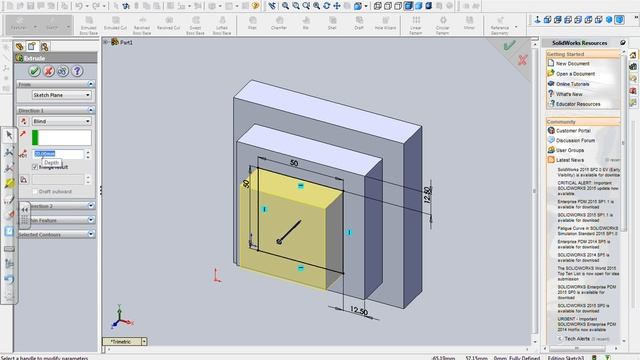Viewport: 640px width, 360px height.
Task: Click the Zoom to Fit icon
Action: coord(285,6)
